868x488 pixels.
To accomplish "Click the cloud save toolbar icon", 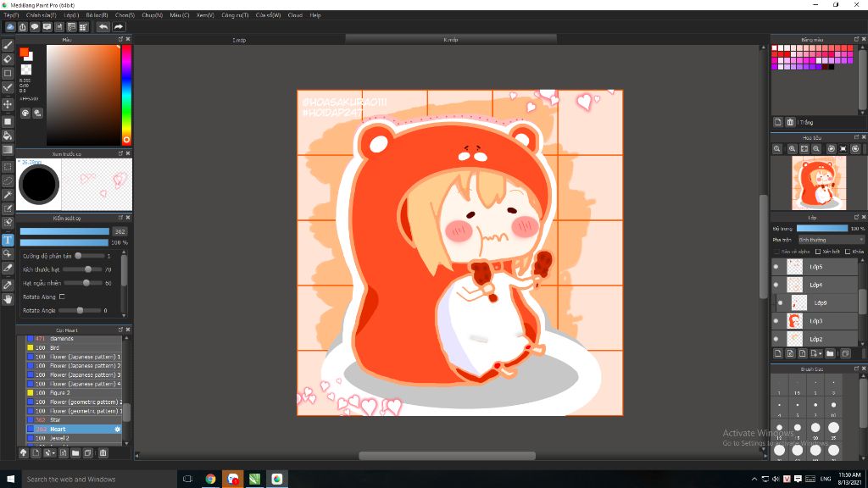I will 10,26.
